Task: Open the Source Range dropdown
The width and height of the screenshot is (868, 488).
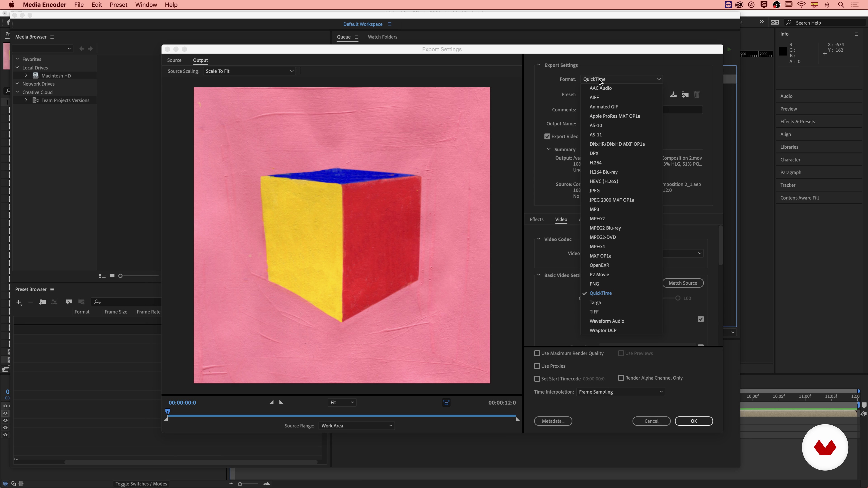Action: click(x=356, y=426)
